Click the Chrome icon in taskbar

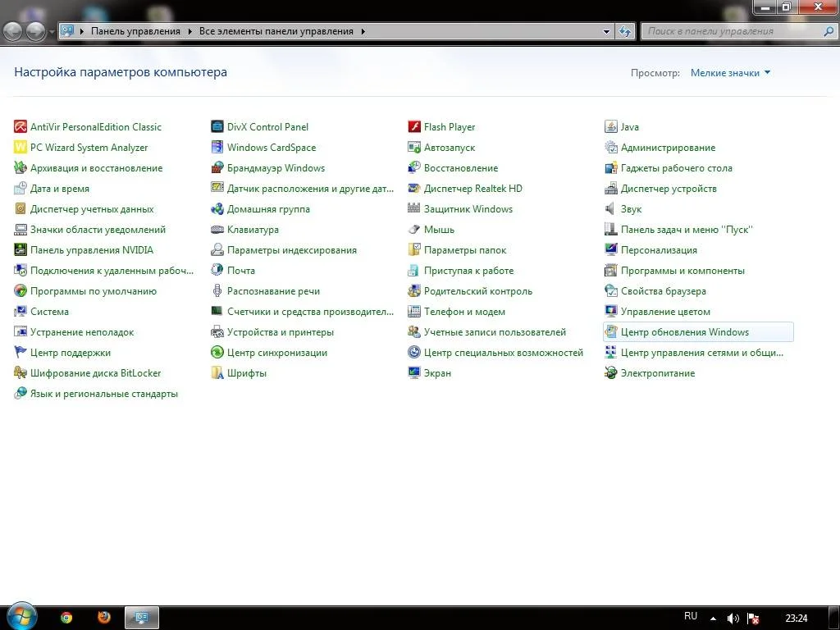point(66,618)
